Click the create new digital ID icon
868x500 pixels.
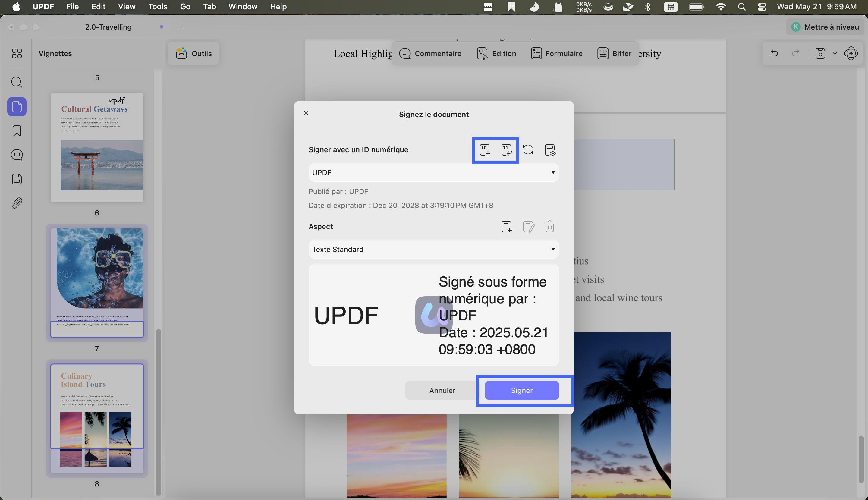pos(484,150)
